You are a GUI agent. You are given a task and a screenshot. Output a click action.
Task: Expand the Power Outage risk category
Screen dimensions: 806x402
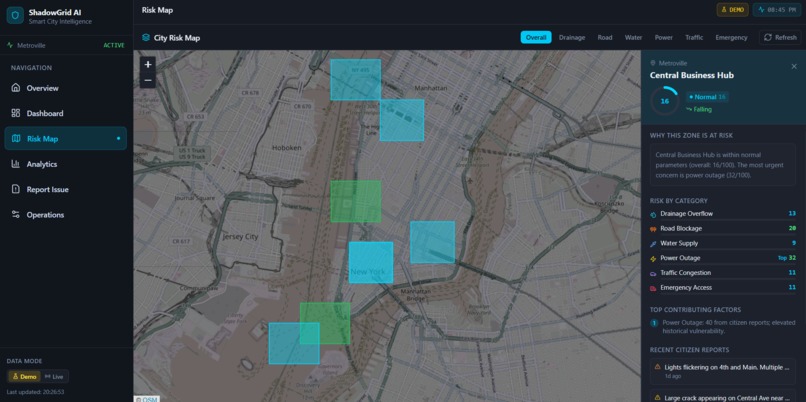[x=723, y=258]
